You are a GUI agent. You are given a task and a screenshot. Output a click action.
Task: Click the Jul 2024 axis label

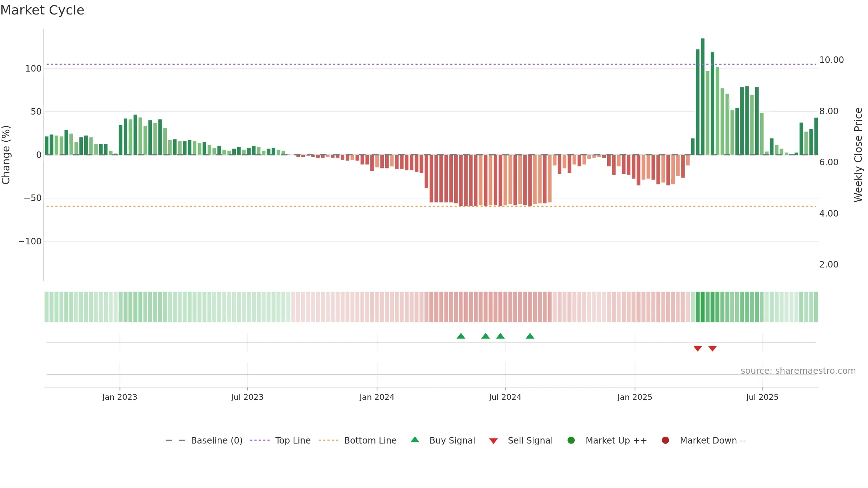pyautogui.click(x=505, y=397)
